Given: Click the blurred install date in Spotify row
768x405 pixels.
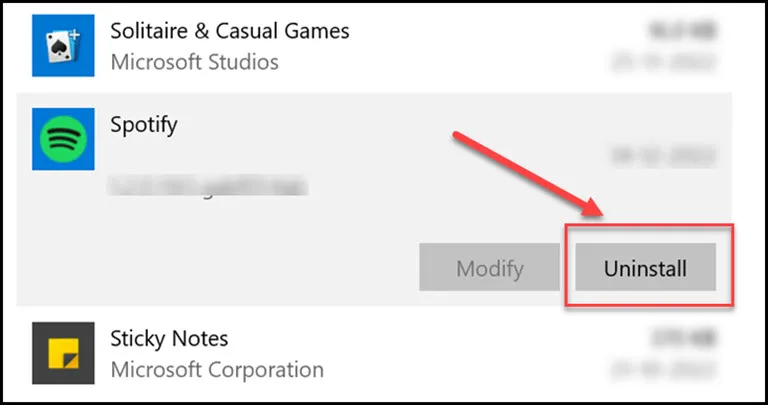Looking at the screenshot, I should [x=664, y=156].
